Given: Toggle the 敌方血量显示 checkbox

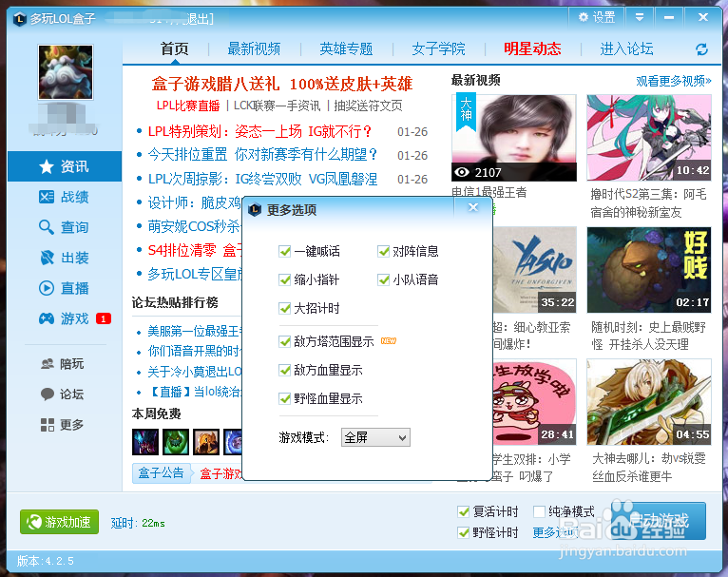Looking at the screenshot, I should (284, 370).
